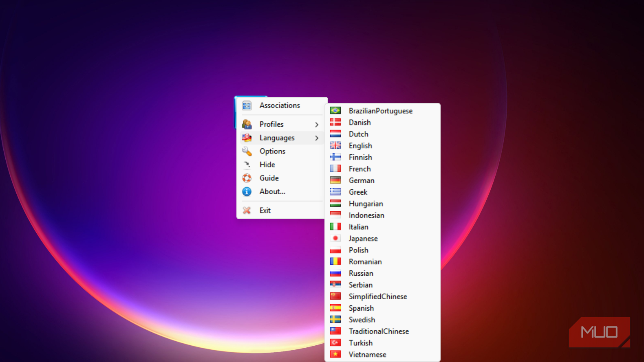Image resolution: width=644 pixels, height=362 pixels.
Task: Switch language to BrazilianPortuguese
Action: (x=382, y=111)
